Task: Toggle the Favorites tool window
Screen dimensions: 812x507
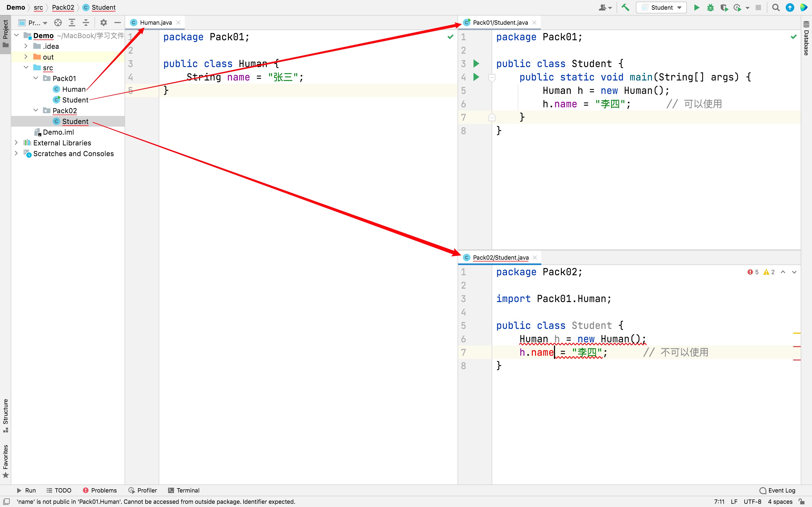Action: tap(5, 460)
